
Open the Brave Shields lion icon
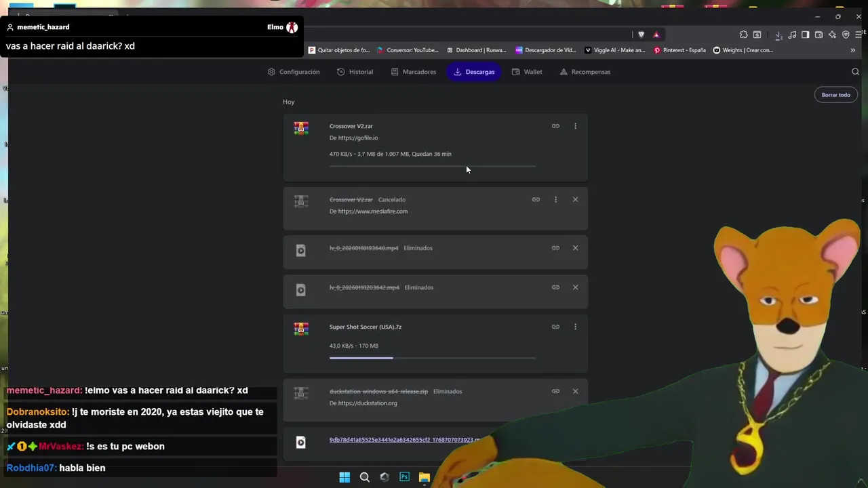click(641, 35)
